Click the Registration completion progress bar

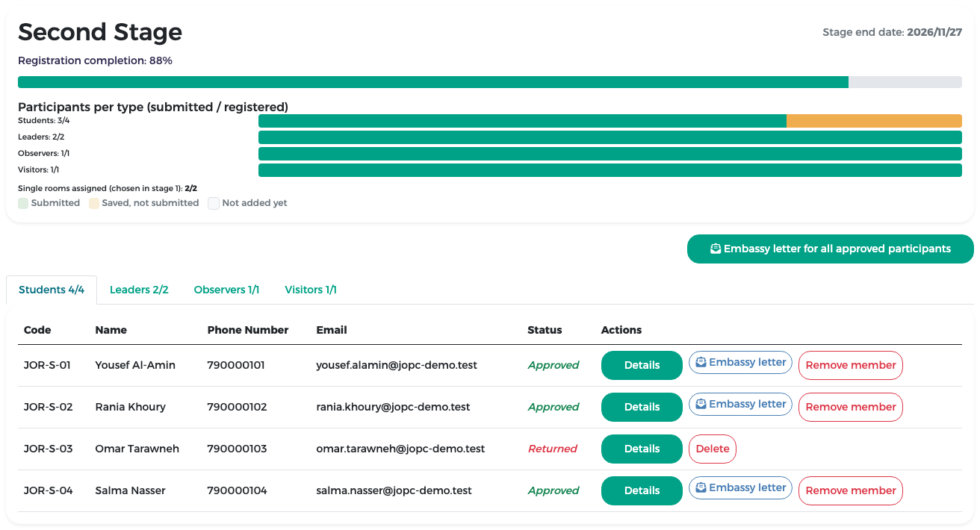(490, 82)
